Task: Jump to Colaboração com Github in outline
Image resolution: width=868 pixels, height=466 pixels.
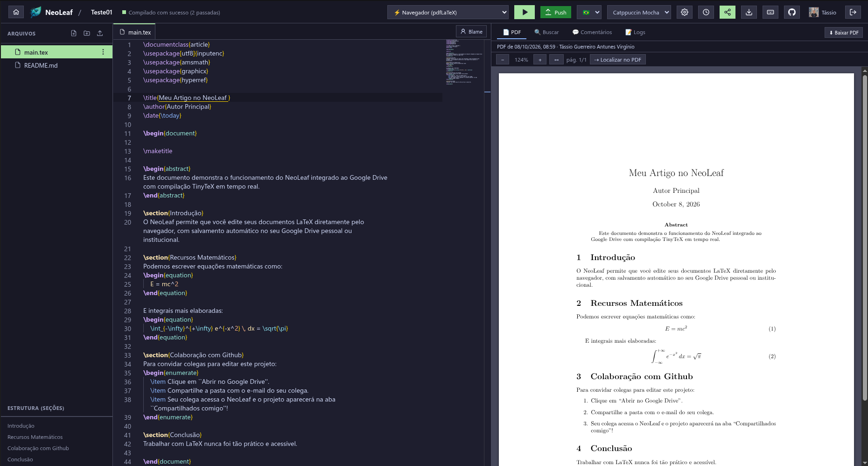Action: coord(38,448)
